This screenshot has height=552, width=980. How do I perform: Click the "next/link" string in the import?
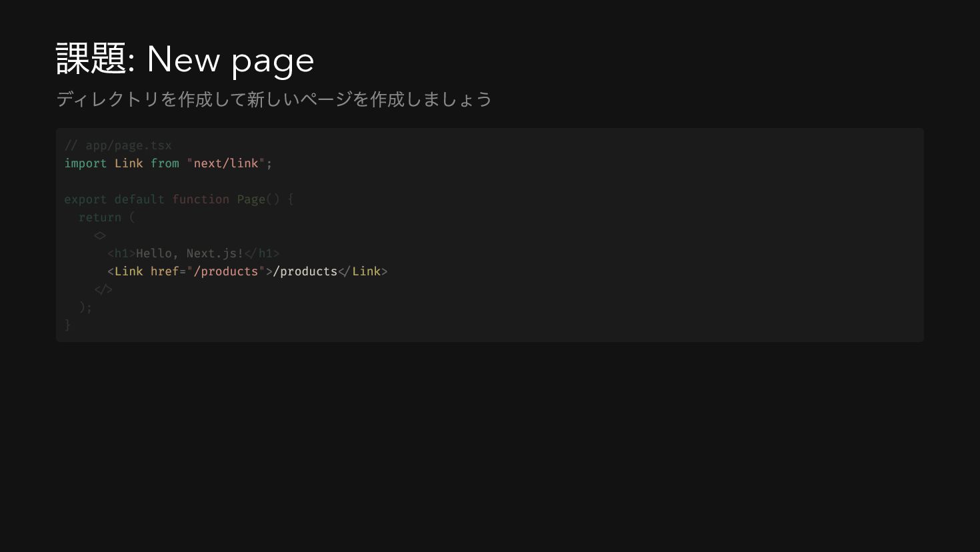(226, 163)
